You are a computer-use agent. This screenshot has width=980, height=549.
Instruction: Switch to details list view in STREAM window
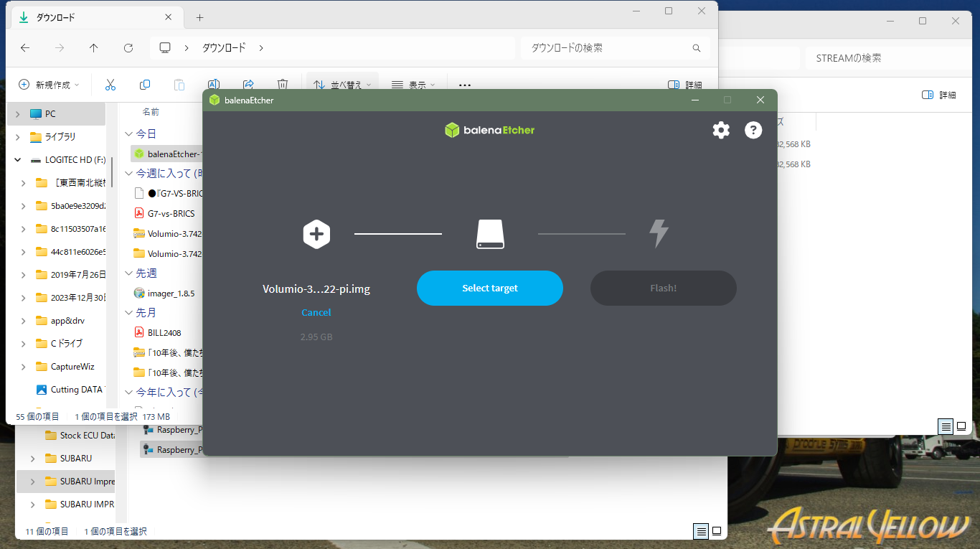click(x=946, y=427)
